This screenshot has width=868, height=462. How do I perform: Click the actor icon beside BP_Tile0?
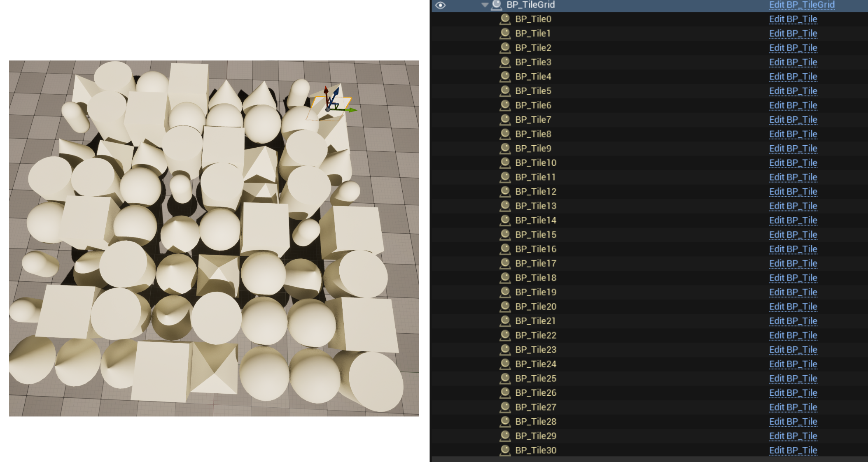(505, 19)
